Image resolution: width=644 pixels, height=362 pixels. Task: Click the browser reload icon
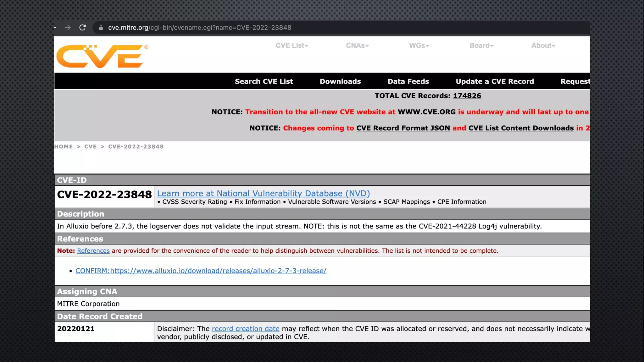tap(82, 28)
